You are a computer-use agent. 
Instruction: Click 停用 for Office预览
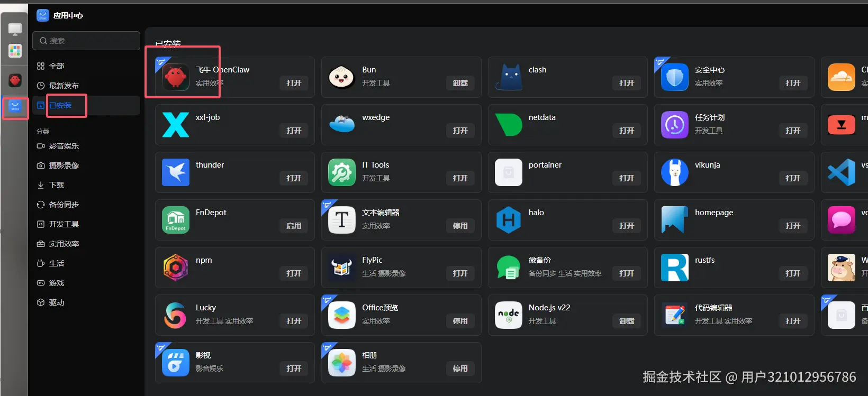[x=460, y=321]
